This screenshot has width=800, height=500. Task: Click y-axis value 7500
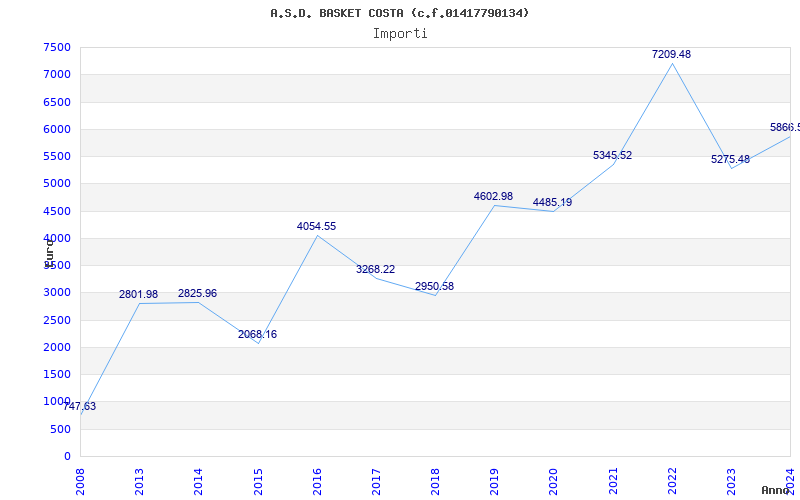[57, 47]
